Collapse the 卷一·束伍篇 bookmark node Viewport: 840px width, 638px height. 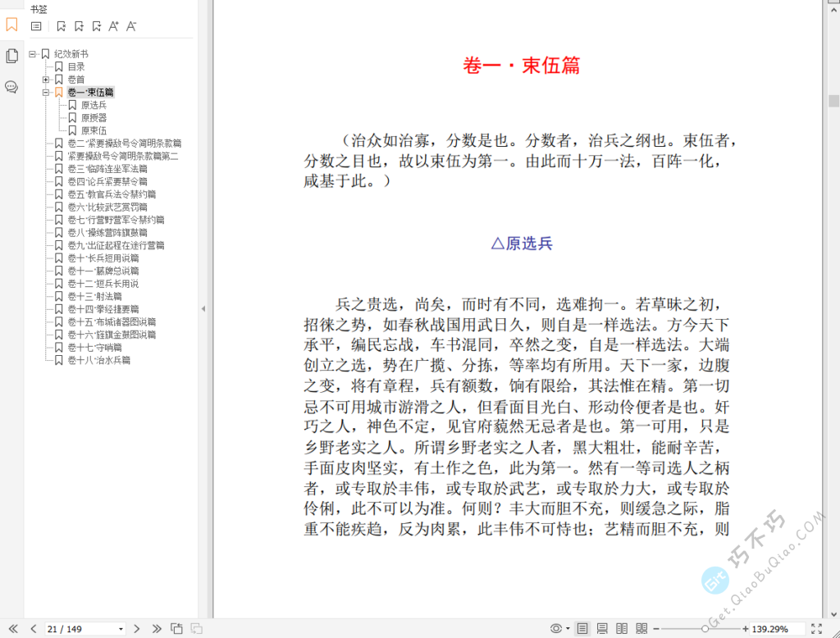(48, 92)
